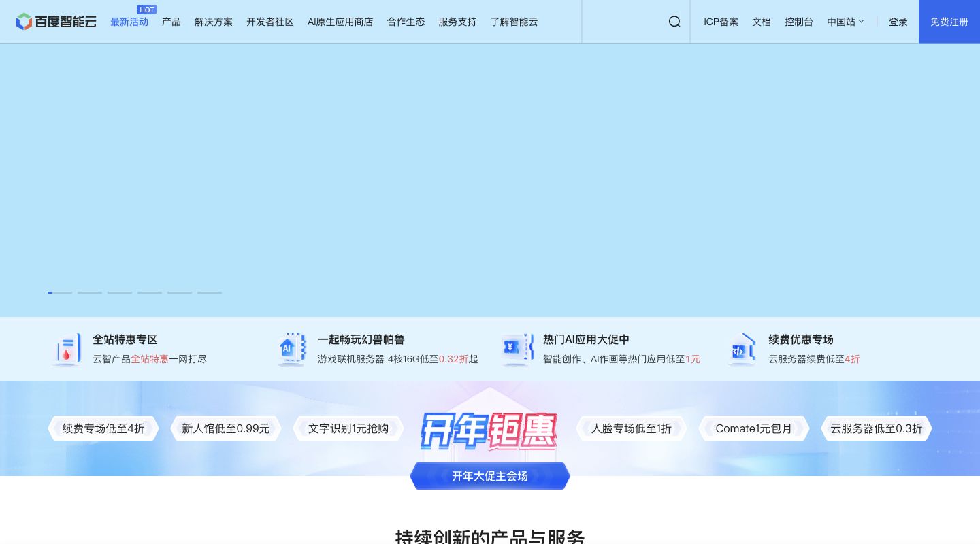Viewport: 980px width, 544px height.
Task: Open the 一起畅玩幻兽帕鲁 title
Action: pyautogui.click(x=361, y=339)
